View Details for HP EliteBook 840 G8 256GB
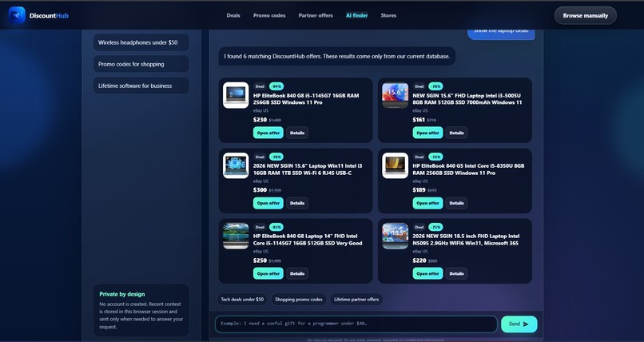 click(x=297, y=133)
